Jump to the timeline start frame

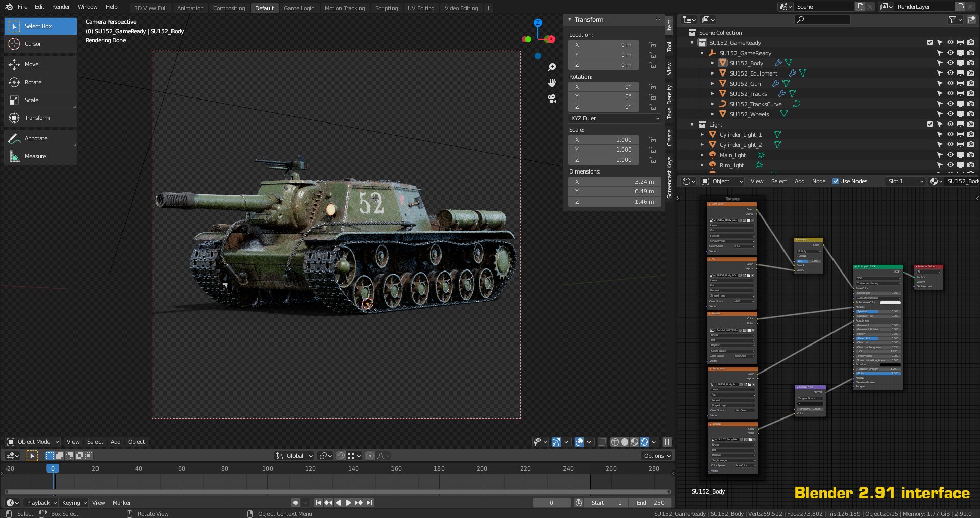click(318, 503)
